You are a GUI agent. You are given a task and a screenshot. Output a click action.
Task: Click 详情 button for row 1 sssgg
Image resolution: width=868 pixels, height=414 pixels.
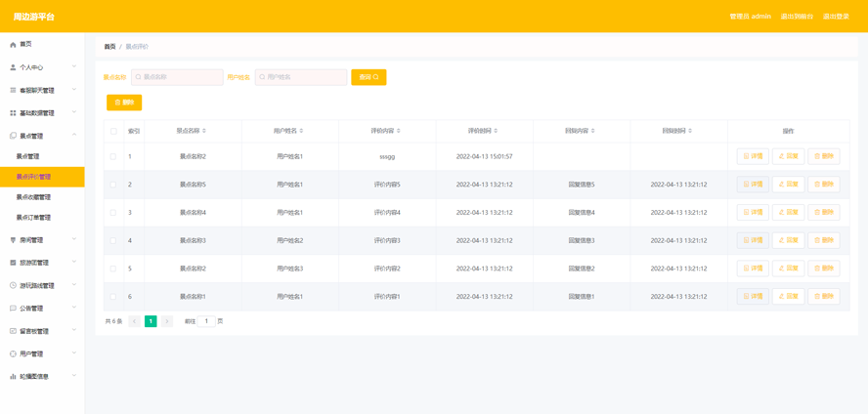point(753,156)
